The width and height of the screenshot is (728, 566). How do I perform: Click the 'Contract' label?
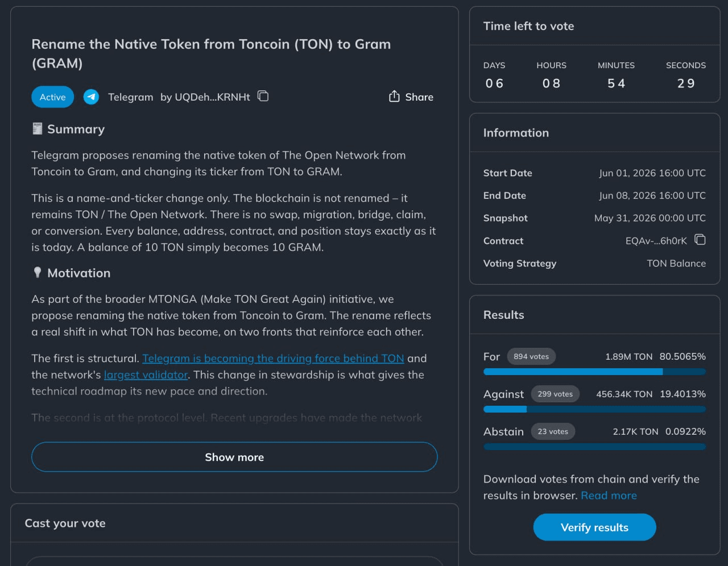(503, 241)
